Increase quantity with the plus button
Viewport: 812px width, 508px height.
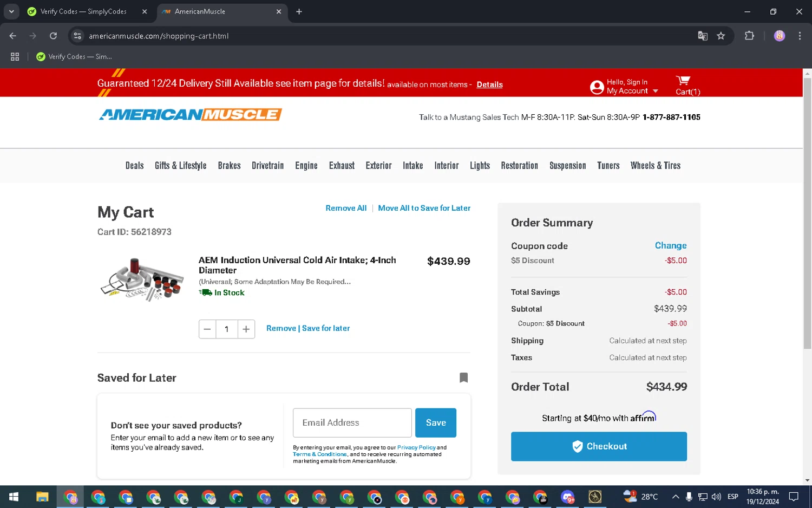pos(246,329)
